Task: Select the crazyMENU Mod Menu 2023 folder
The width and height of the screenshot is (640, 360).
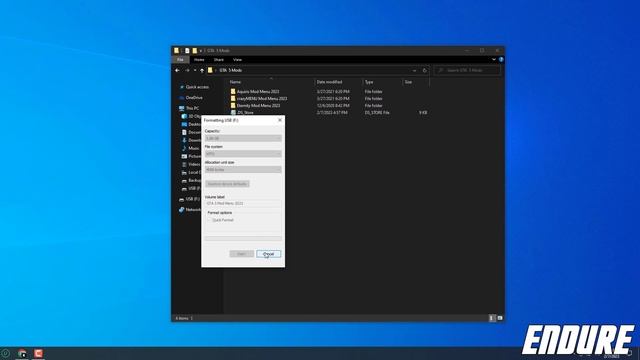Action: tap(258, 98)
